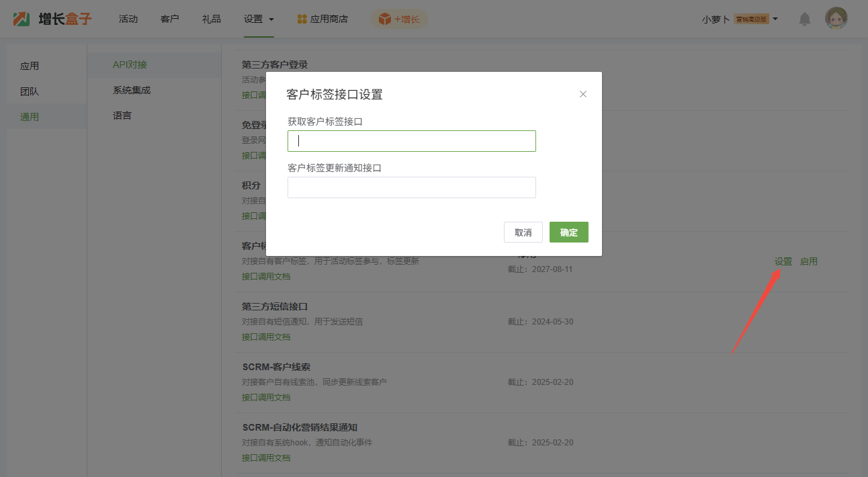Click the 确定 button
This screenshot has width=868, height=477.
[569, 232]
